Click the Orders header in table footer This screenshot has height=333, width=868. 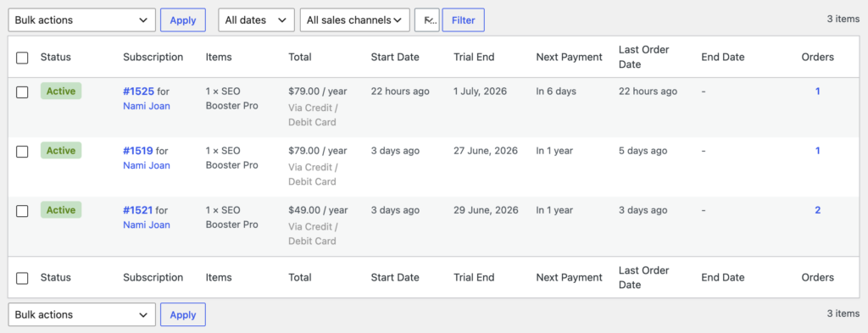[x=818, y=278]
